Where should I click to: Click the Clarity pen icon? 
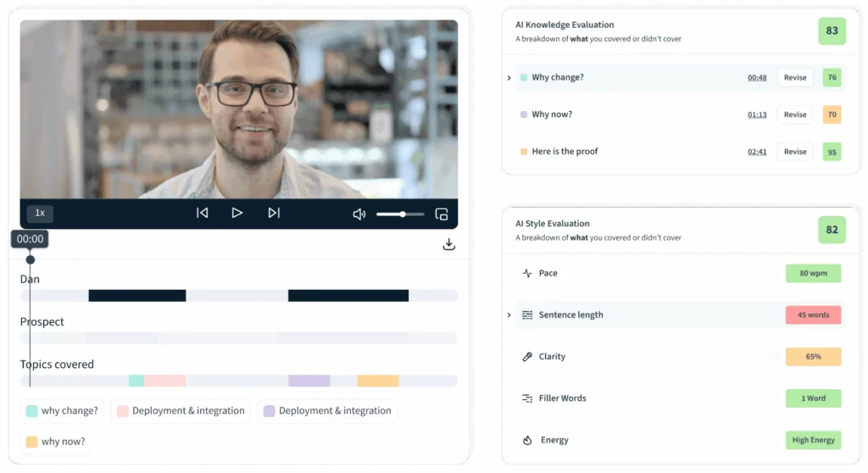[527, 357]
